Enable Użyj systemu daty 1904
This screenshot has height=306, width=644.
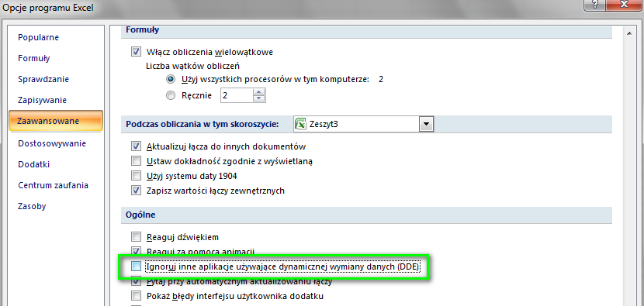[x=136, y=176]
